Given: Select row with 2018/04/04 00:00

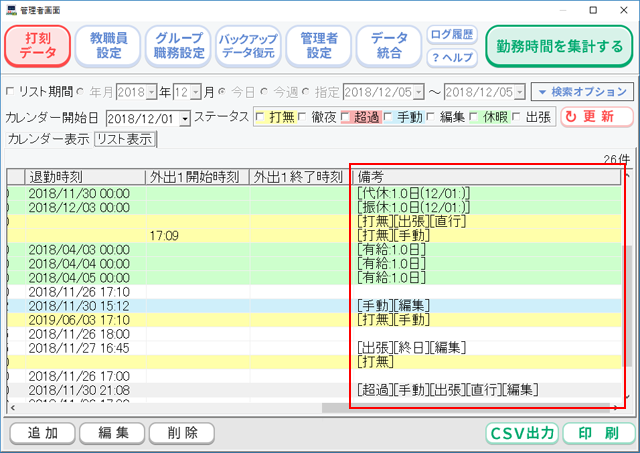Looking at the screenshot, I should [314, 264].
